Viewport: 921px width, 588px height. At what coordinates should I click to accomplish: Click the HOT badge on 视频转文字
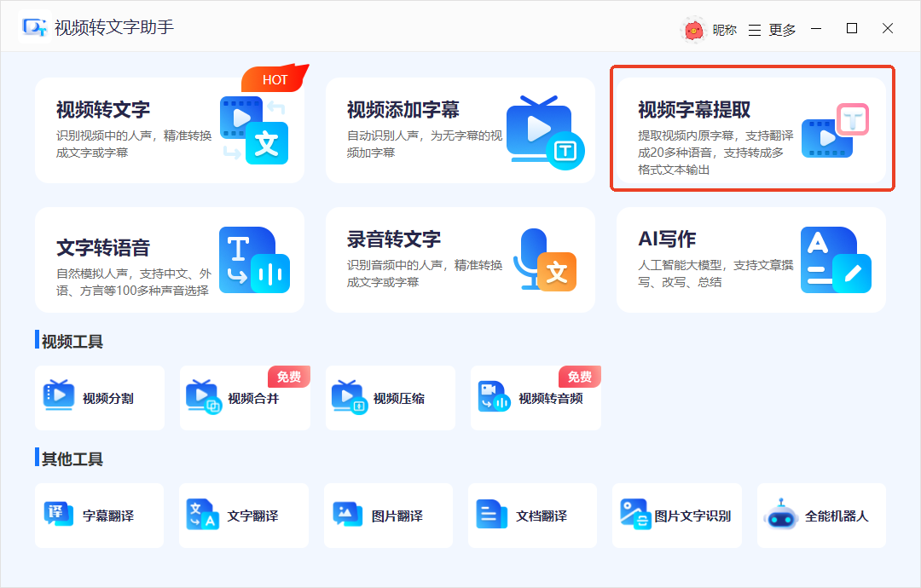coord(275,78)
